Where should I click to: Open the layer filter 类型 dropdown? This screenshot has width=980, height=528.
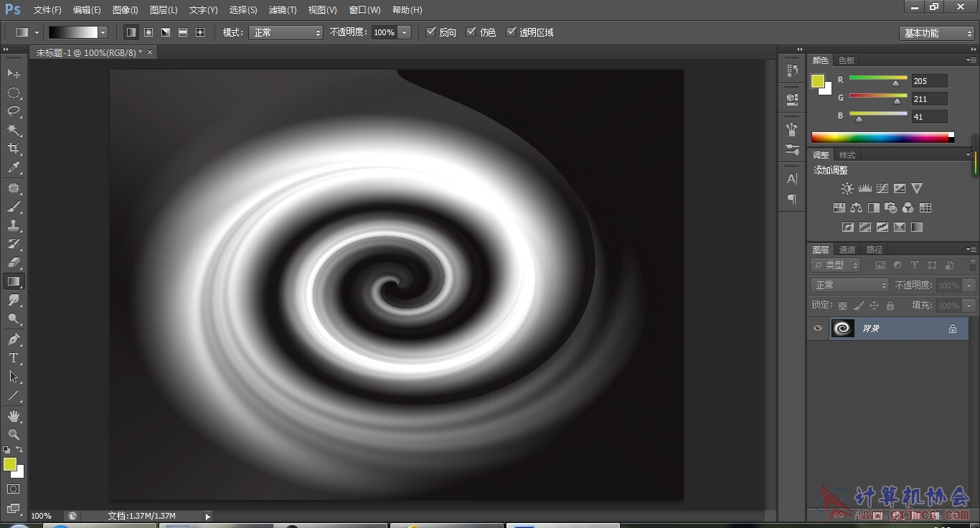836,265
